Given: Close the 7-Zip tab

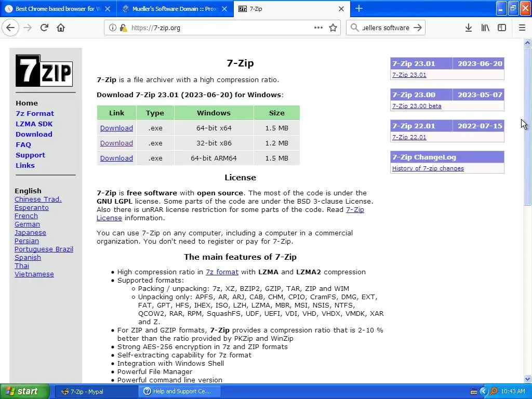Looking at the screenshot, I should [341, 9].
